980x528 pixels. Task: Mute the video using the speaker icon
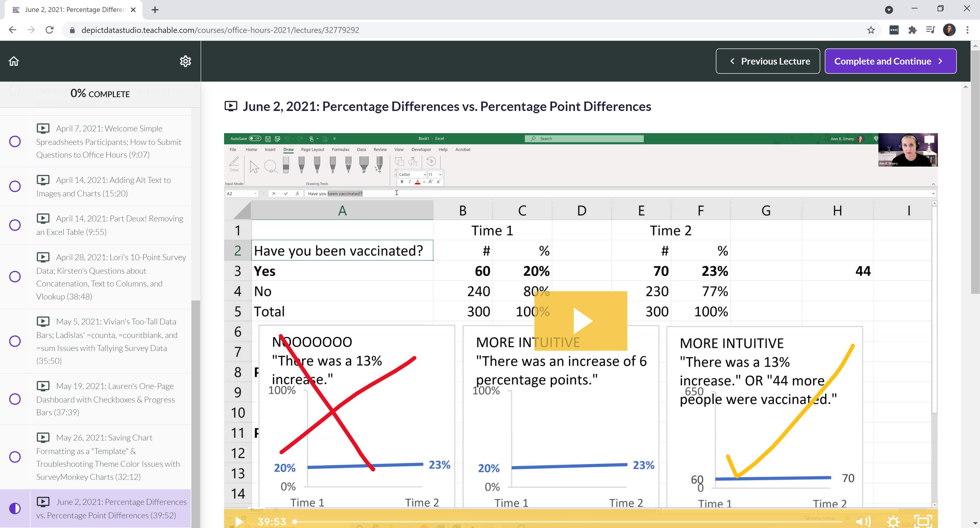pos(863,522)
